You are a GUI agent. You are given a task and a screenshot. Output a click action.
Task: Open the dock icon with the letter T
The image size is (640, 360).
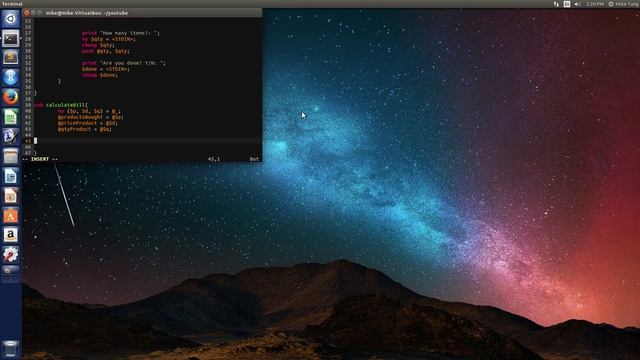point(11,136)
